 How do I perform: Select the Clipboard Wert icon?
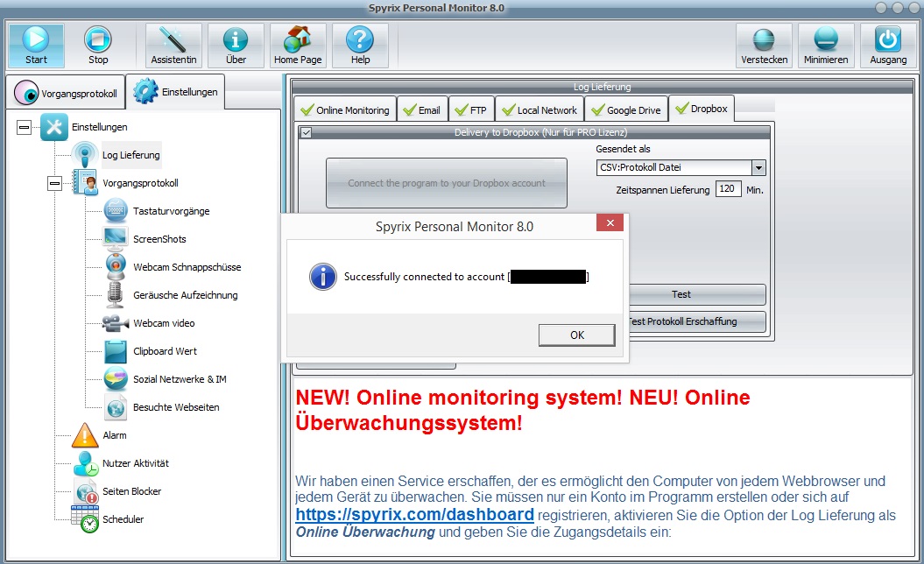pos(116,351)
